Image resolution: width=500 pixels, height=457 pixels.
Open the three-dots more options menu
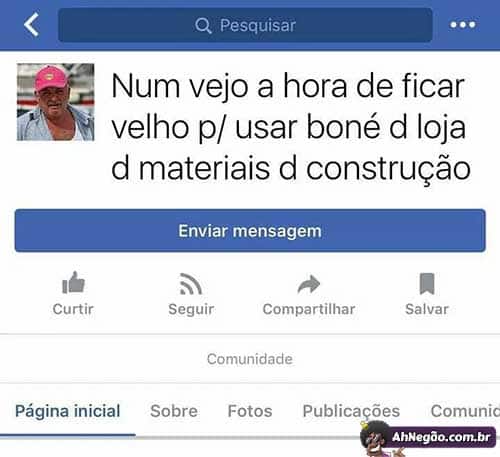463,25
